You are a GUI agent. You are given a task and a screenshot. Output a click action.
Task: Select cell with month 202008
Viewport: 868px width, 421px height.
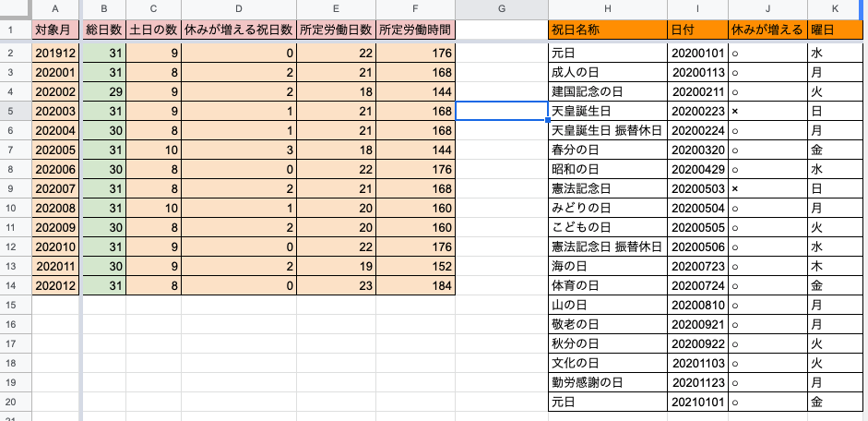[55, 209]
